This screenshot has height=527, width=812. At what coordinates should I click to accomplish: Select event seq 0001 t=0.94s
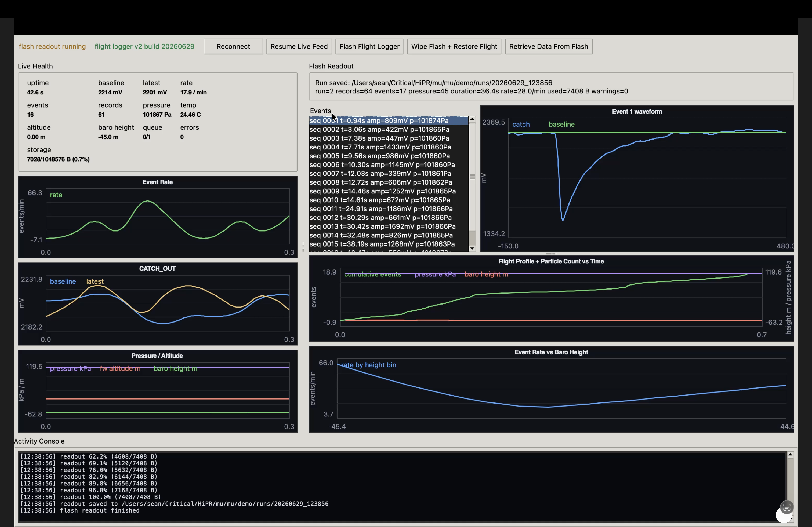389,121
